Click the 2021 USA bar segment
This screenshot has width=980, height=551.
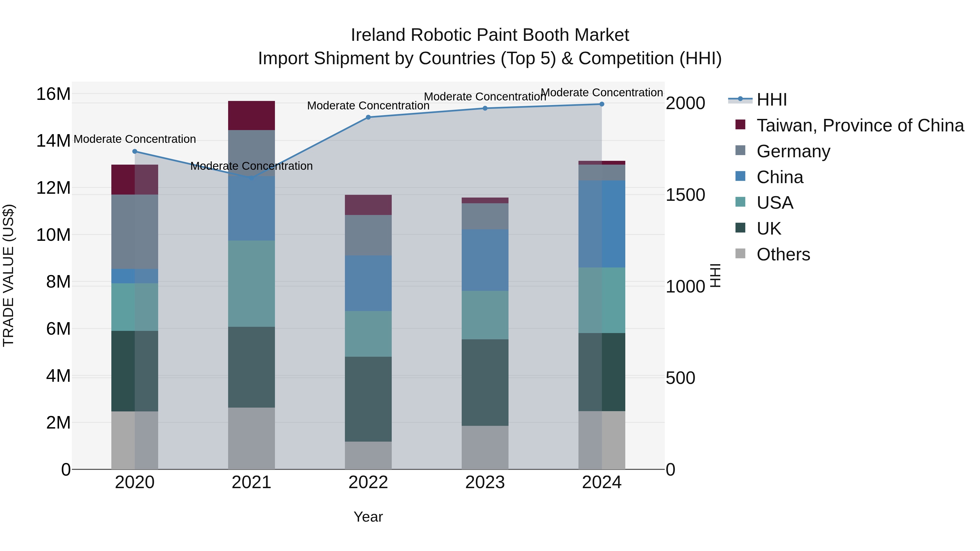(x=252, y=284)
